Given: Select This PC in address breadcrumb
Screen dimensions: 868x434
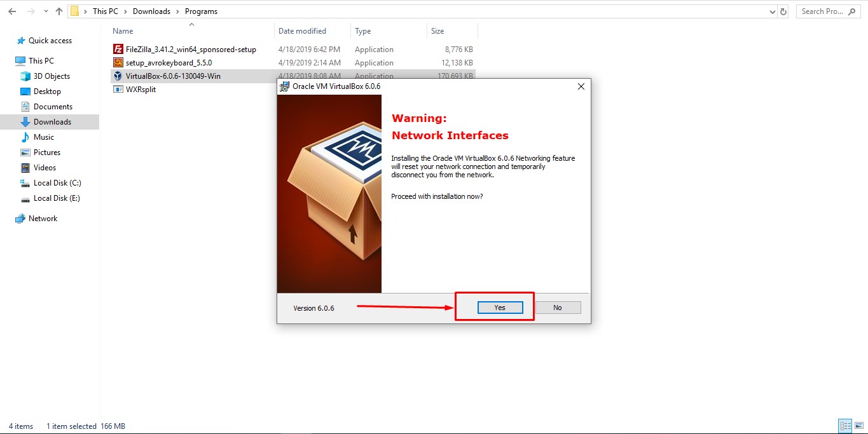Looking at the screenshot, I should 105,11.
